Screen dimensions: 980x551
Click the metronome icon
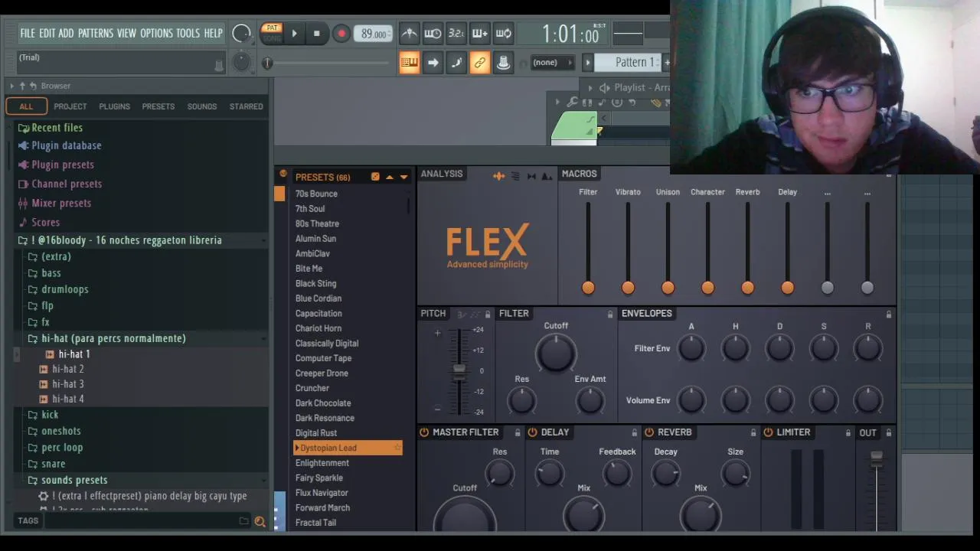coord(410,33)
